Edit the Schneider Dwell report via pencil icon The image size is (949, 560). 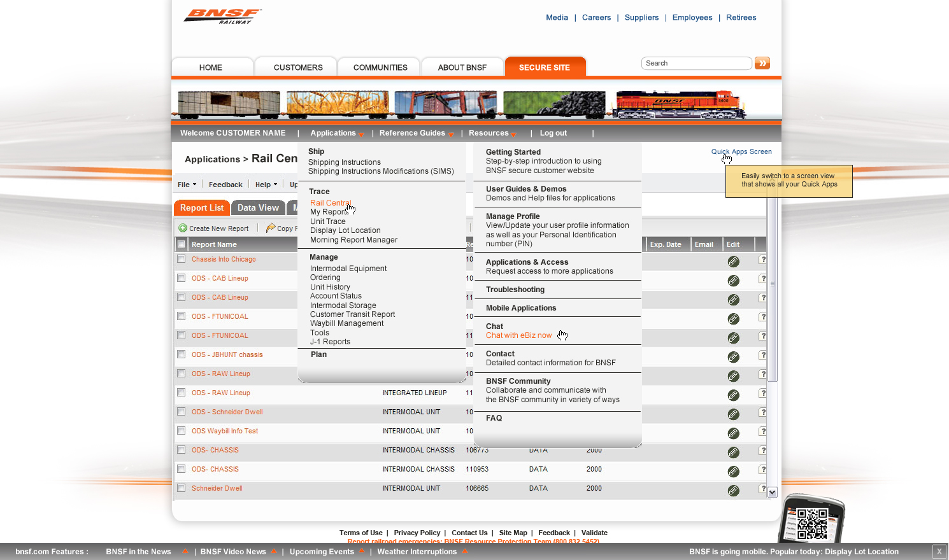click(x=734, y=491)
